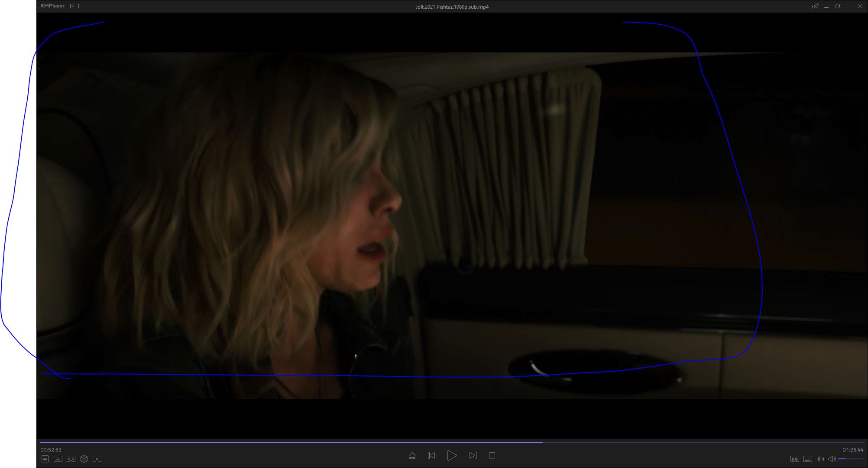Seek on the playback progress bar

coord(452,442)
